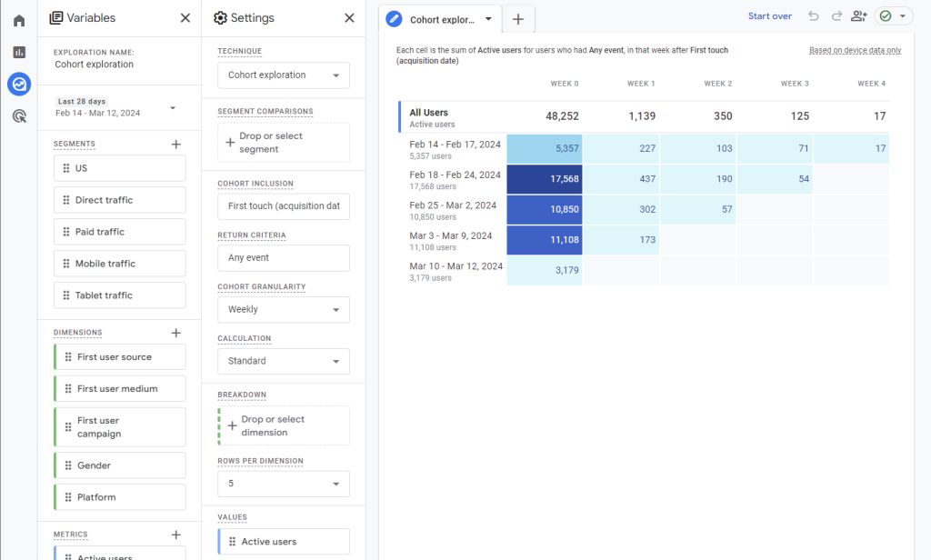Click the undo arrow icon

[x=814, y=16]
